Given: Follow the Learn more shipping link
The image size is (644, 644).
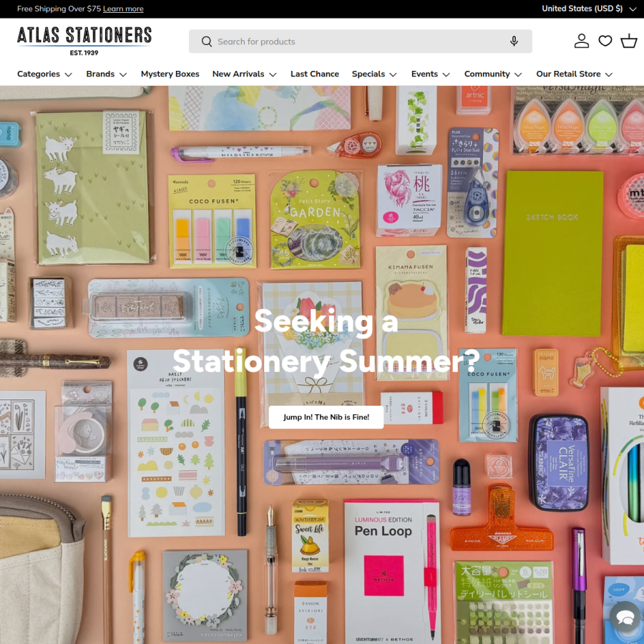Looking at the screenshot, I should [123, 9].
